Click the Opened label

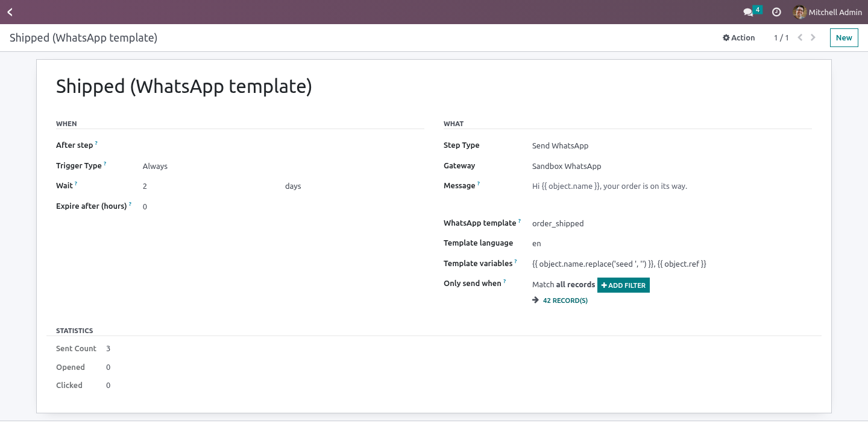pos(71,367)
